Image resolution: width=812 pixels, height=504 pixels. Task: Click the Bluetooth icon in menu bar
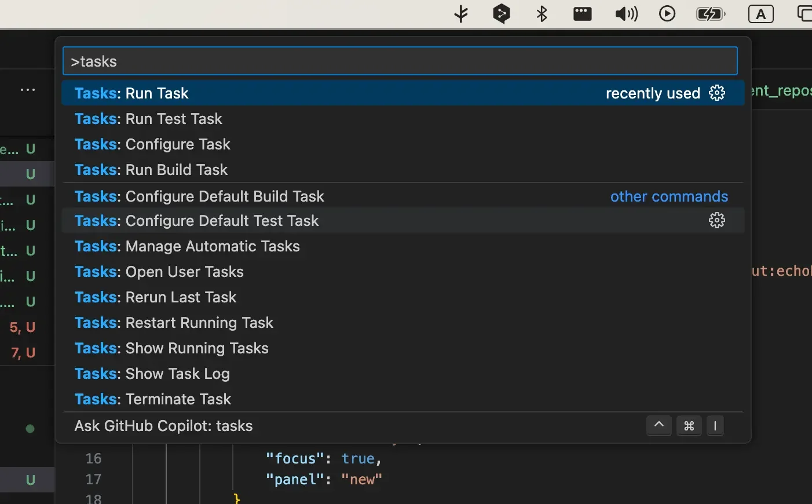point(542,14)
